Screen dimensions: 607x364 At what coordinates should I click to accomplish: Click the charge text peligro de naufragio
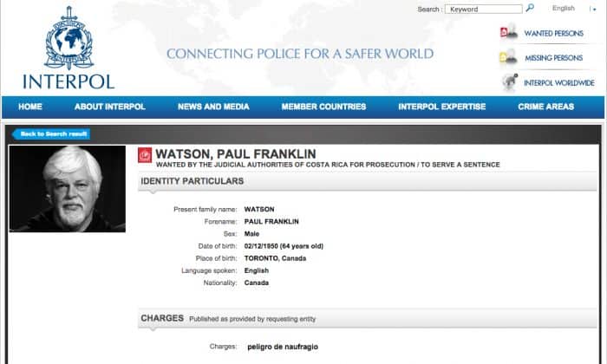[283, 347]
